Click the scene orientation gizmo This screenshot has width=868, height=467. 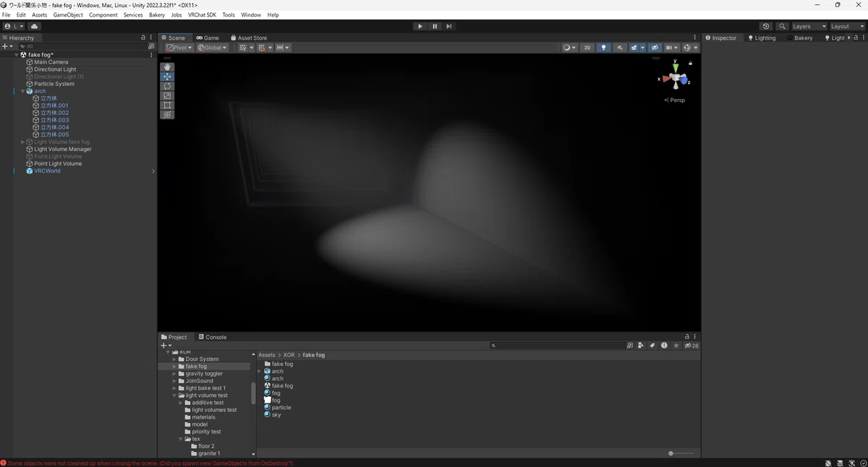[x=675, y=77]
